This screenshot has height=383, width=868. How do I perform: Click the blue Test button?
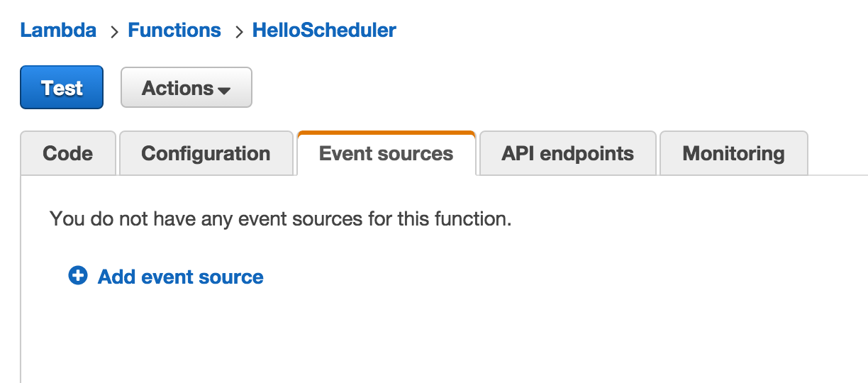coord(62,87)
